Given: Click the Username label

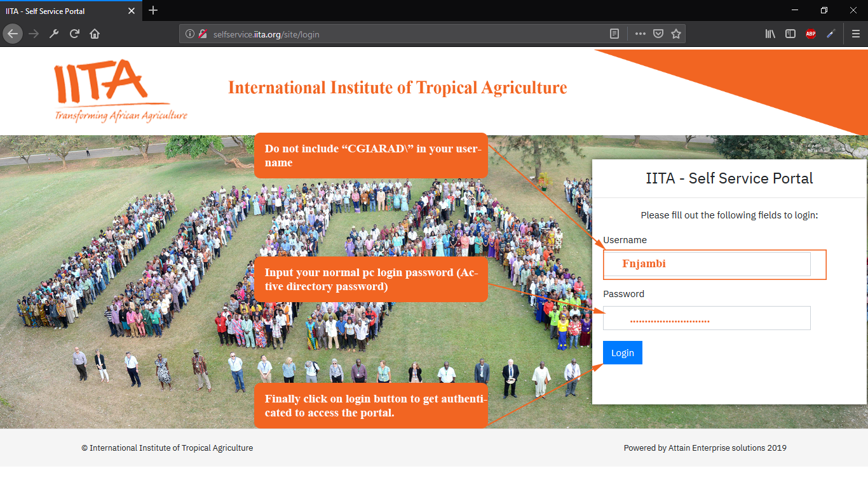Looking at the screenshot, I should [x=625, y=240].
